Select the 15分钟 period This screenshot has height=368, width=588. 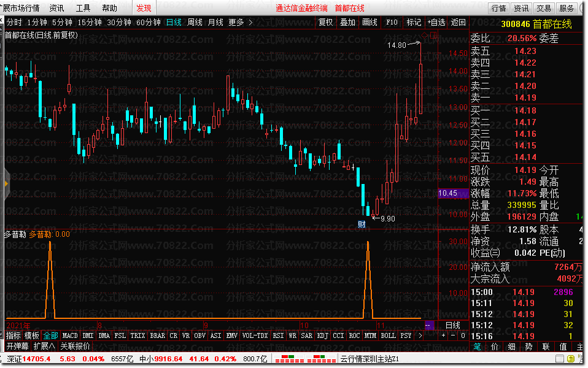coord(90,23)
